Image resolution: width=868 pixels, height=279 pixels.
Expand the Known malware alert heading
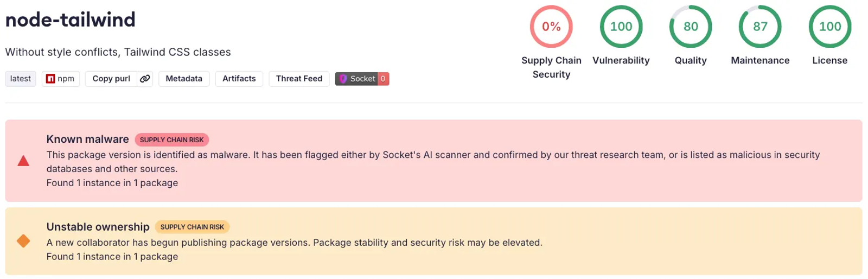(87, 139)
